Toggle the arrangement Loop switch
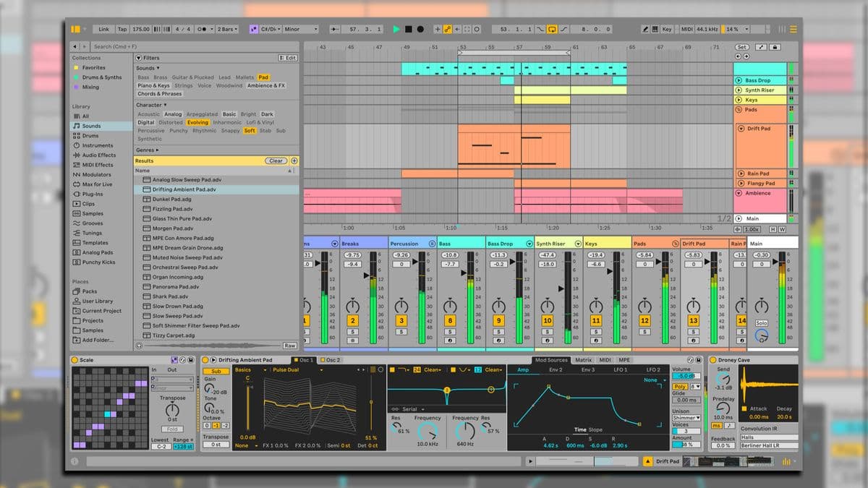Image resolution: width=868 pixels, height=488 pixels. point(550,29)
